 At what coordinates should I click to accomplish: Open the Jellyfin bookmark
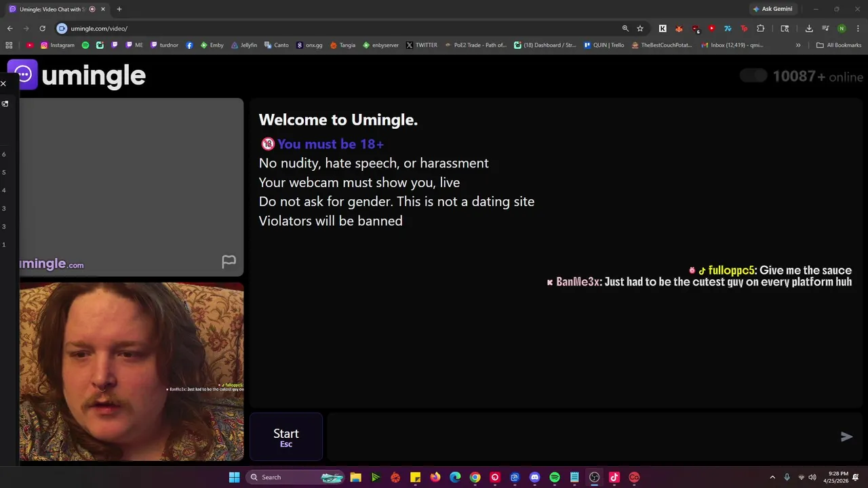click(244, 45)
